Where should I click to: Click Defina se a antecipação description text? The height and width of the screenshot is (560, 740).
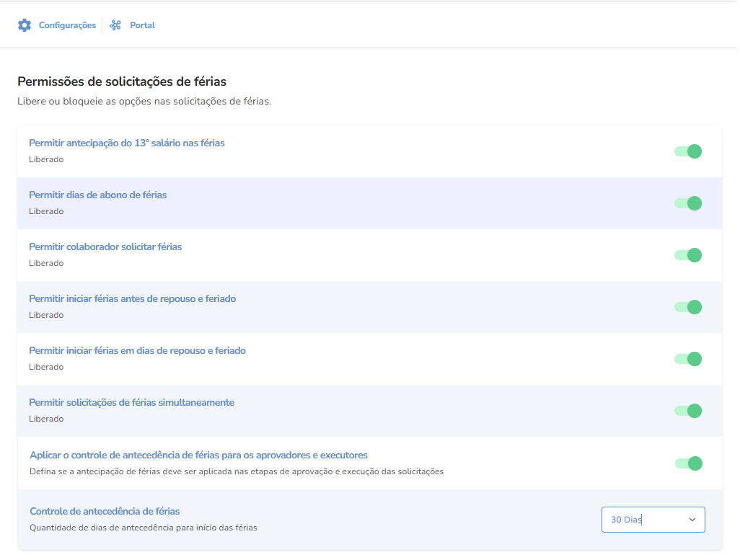pyautogui.click(x=237, y=472)
